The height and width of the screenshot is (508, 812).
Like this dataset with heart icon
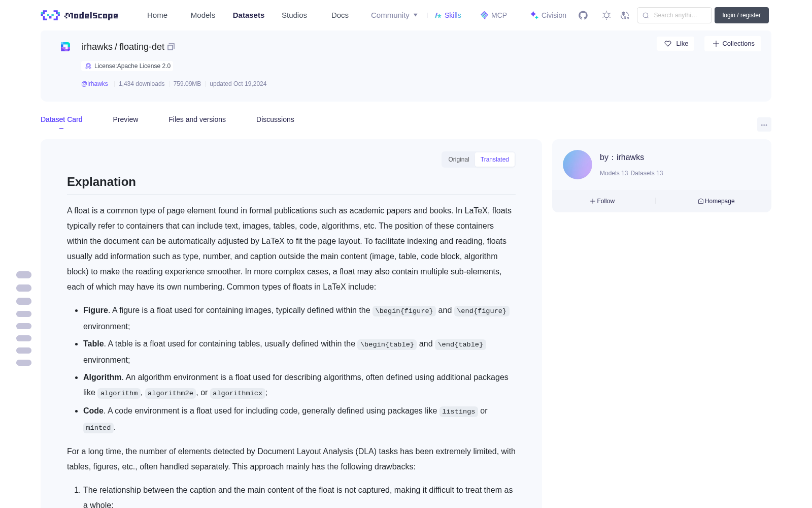(x=675, y=44)
